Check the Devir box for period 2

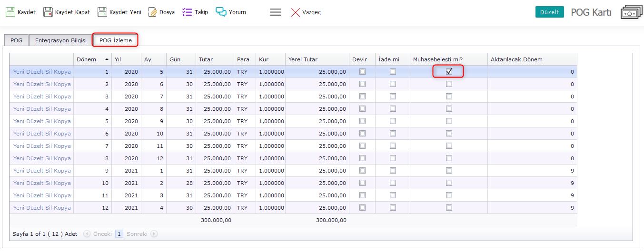tap(362, 84)
